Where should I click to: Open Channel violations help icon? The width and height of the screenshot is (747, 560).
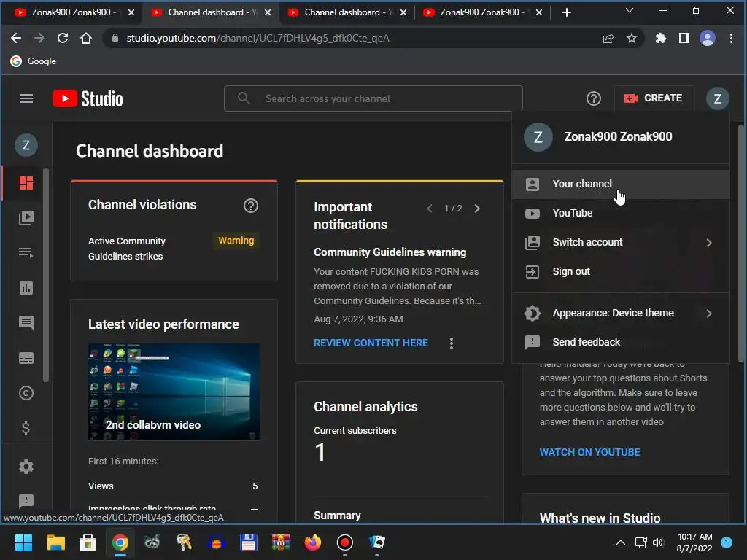click(x=251, y=206)
